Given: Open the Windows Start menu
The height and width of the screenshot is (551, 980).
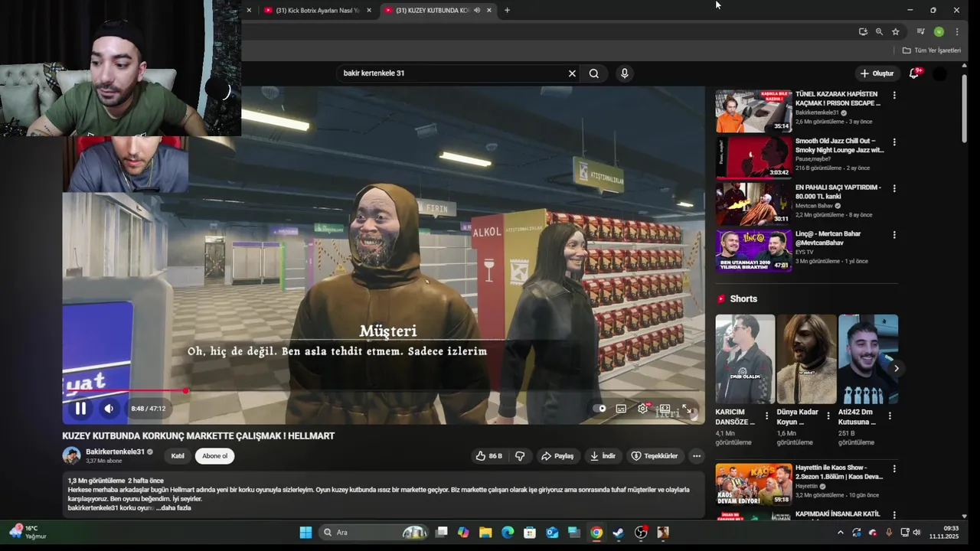Looking at the screenshot, I should click(x=305, y=533).
